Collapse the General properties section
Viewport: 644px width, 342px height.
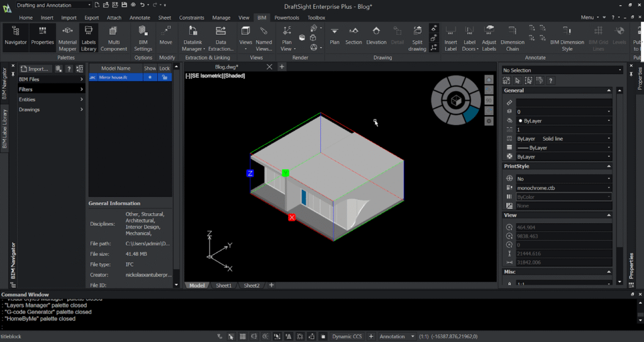609,91
